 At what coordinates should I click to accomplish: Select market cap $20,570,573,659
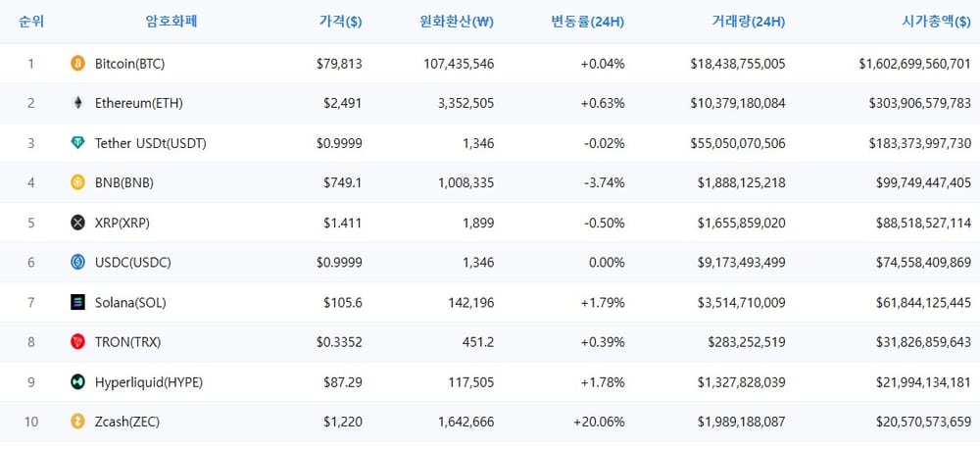(924, 422)
